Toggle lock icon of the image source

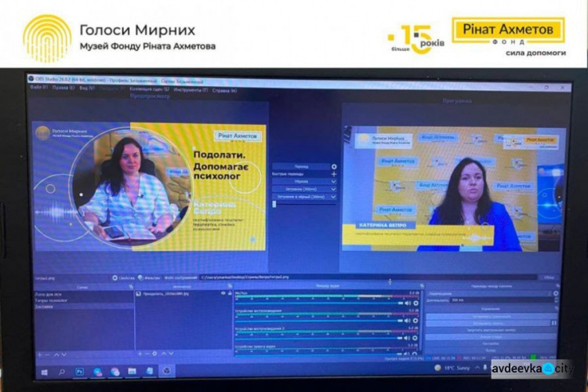click(230, 293)
